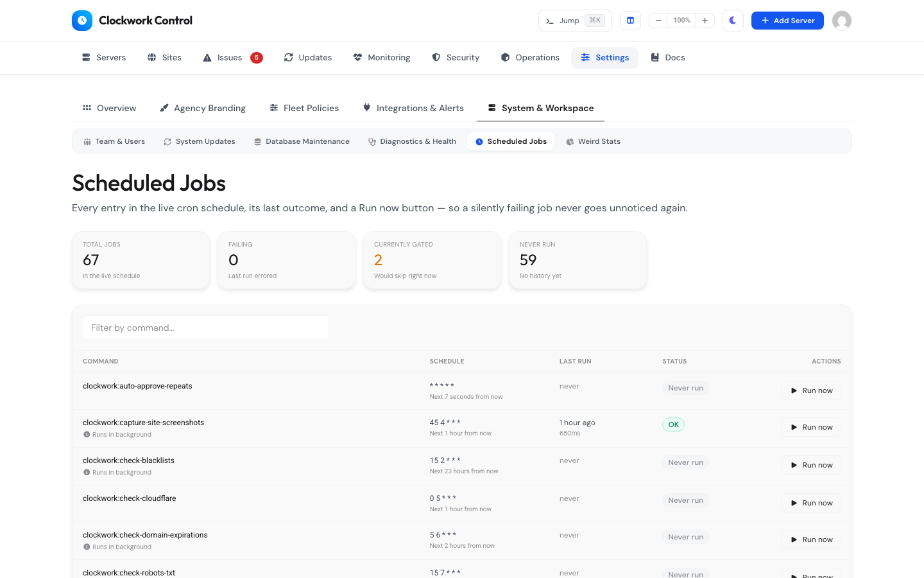Click the Scheduled Jobs clock icon

pos(479,142)
